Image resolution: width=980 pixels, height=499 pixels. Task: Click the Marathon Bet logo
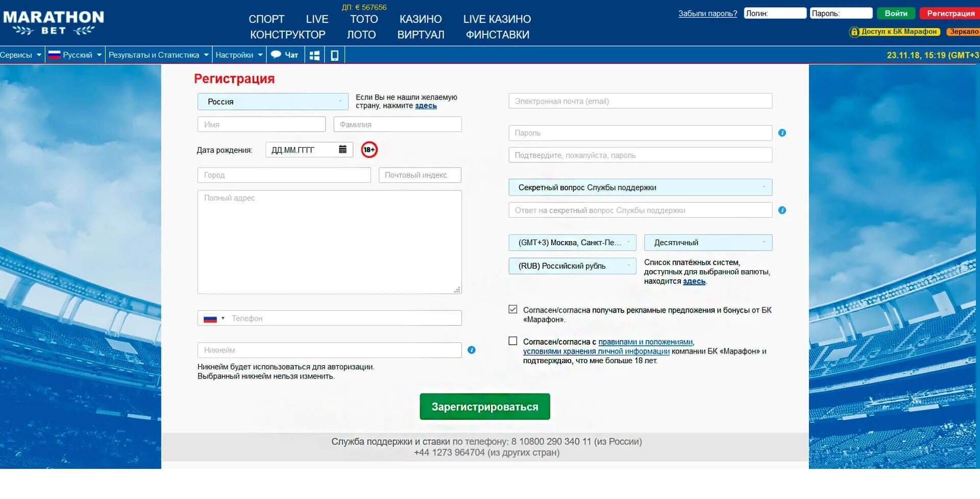53,23
